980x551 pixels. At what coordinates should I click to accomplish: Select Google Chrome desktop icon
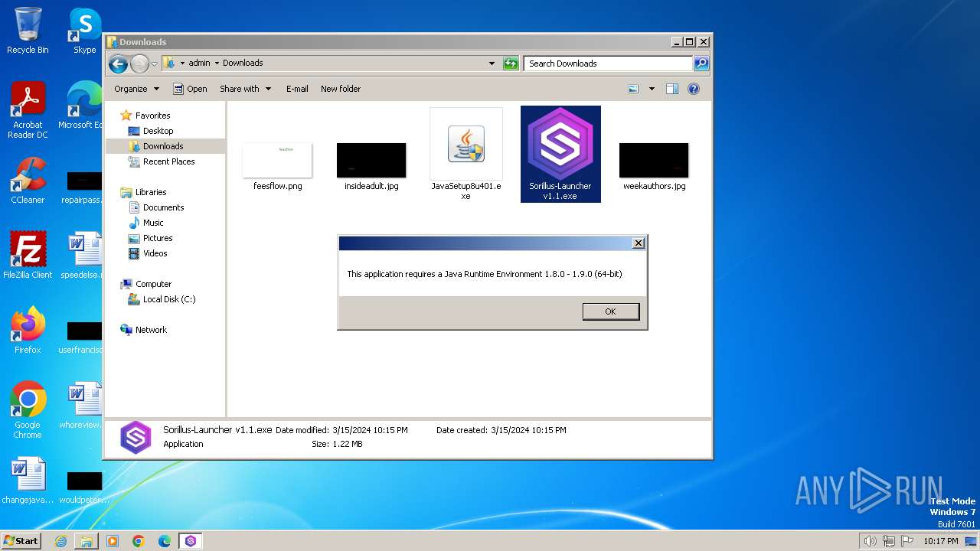coord(28,410)
